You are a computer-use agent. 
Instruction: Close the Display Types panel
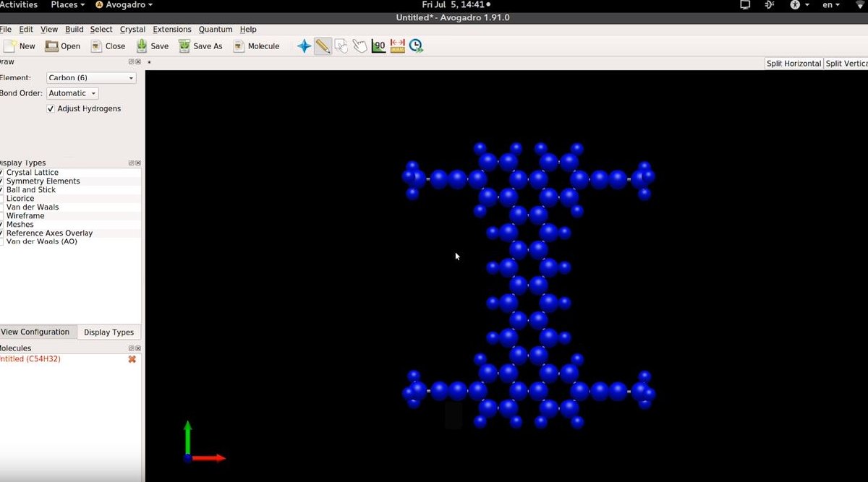tap(138, 163)
